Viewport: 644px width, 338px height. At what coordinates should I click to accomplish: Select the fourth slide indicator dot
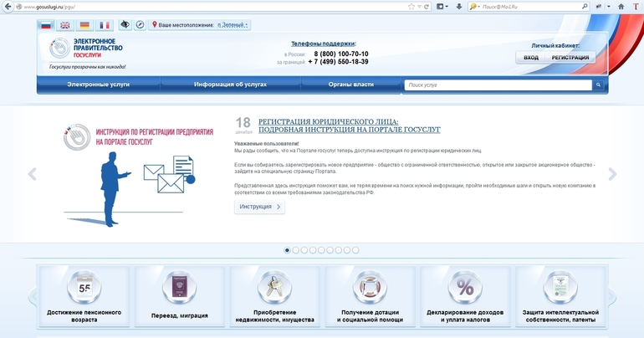coord(313,250)
